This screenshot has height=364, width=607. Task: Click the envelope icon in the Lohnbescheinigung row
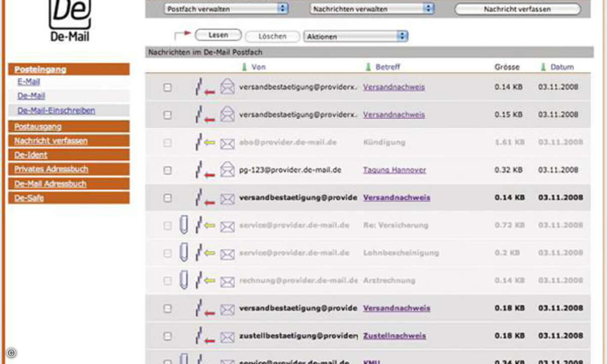click(x=228, y=254)
